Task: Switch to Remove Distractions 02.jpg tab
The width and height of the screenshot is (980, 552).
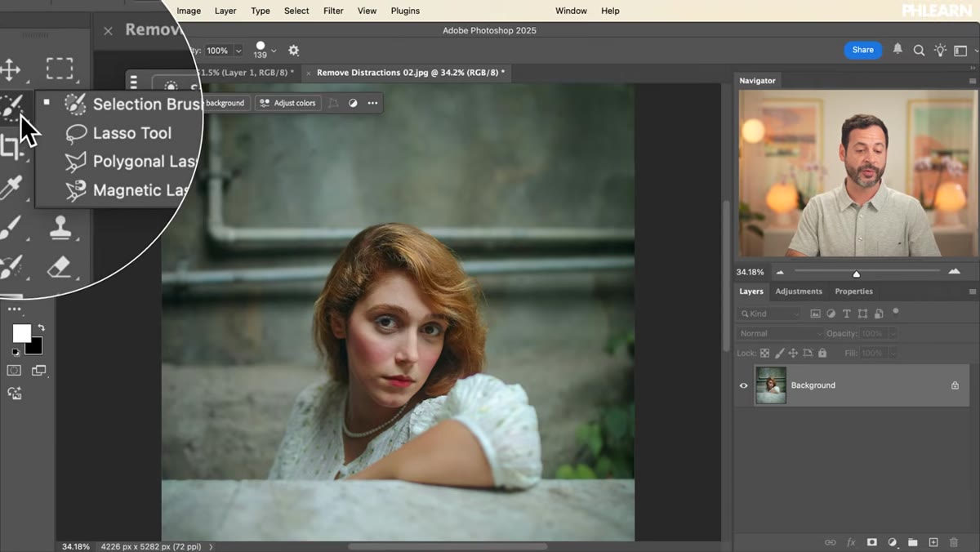Action: point(411,73)
